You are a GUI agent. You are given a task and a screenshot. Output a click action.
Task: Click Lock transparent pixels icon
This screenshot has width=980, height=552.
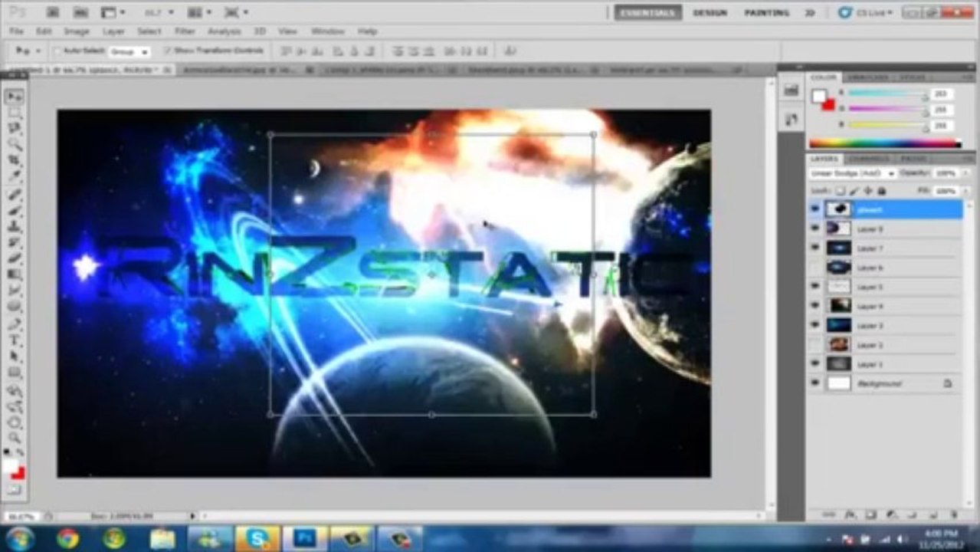(841, 190)
